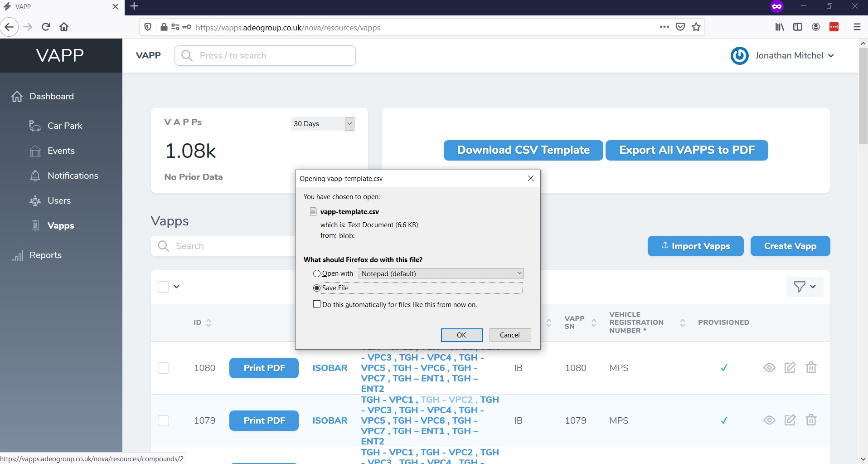Open Notifications in sidebar
Image resolution: width=868 pixels, height=464 pixels.
pyautogui.click(x=73, y=176)
